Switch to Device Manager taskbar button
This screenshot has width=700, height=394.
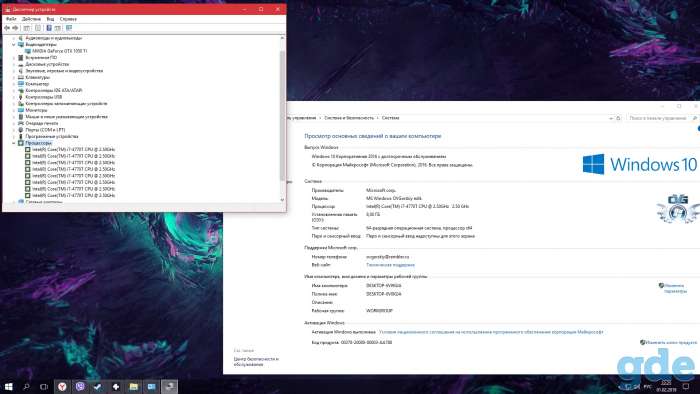coord(169,386)
